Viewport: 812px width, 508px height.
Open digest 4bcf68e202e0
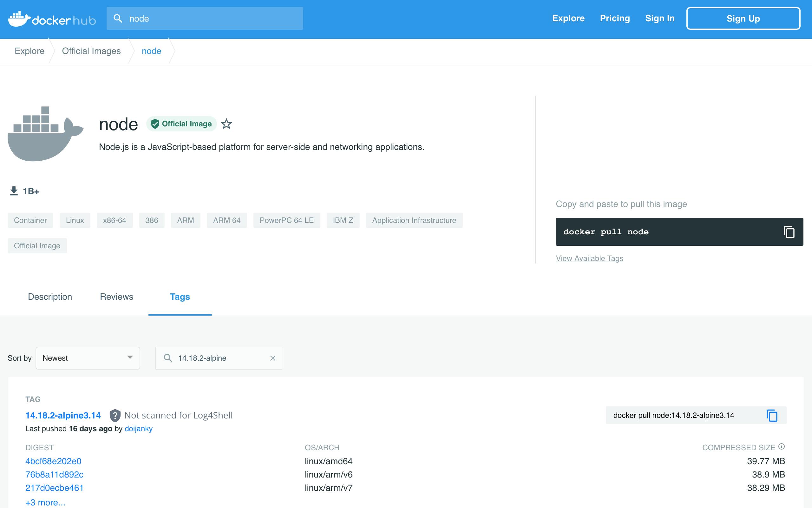[x=53, y=461]
